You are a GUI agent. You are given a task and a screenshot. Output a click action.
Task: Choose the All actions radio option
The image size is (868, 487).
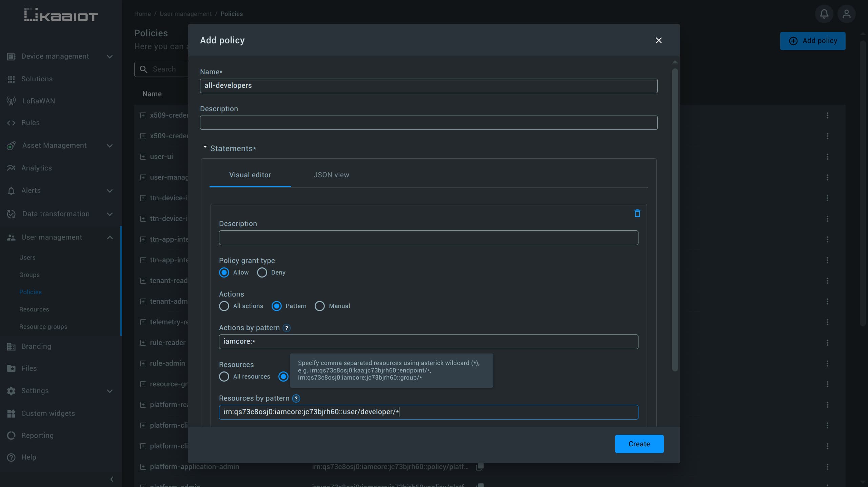point(224,306)
